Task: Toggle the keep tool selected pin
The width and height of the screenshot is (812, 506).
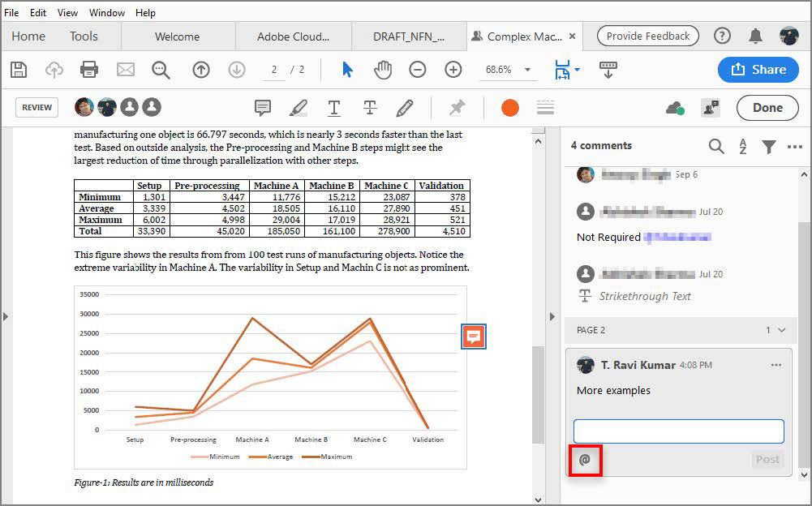Action: pos(457,108)
